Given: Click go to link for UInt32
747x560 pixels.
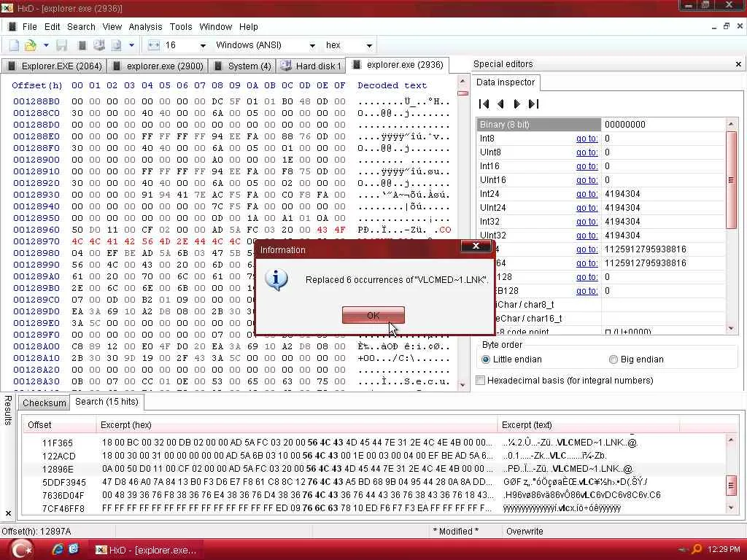Looking at the screenshot, I should tap(587, 236).
